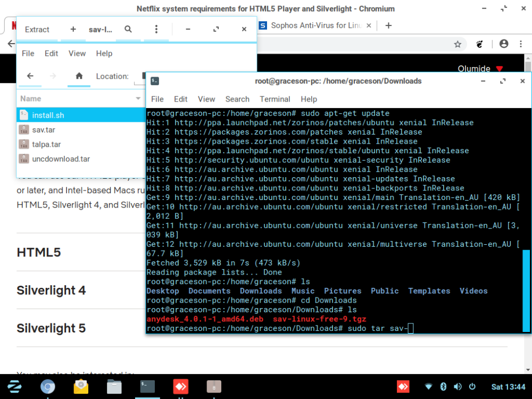Open the Olumide profile dropdown
The height and width of the screenshot is (399, 532).
tap(480, 69)
